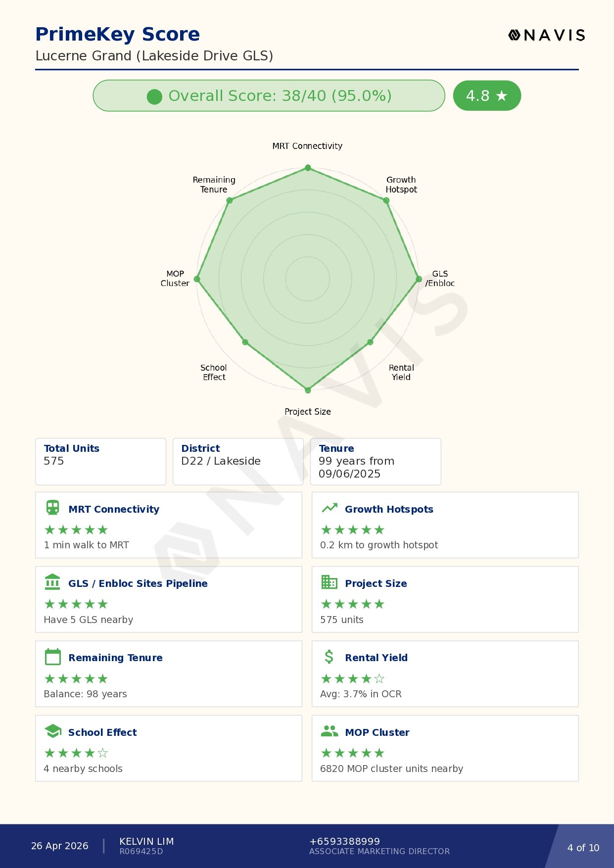The image size is (614, 868).
Task: Click the Rental Yield dollar sign icon
Action: (x=329, y=657)
